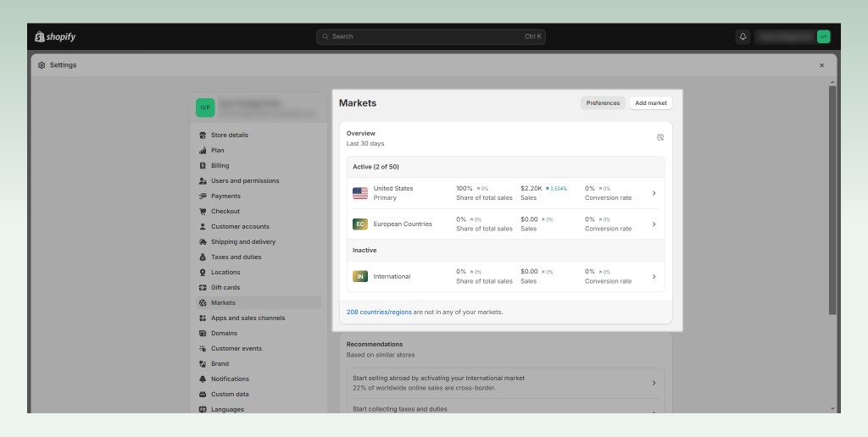This screenshot has width=868, height=437.
Task: Click the scrollbar down arrow
Action: click(x=832, y=409)
